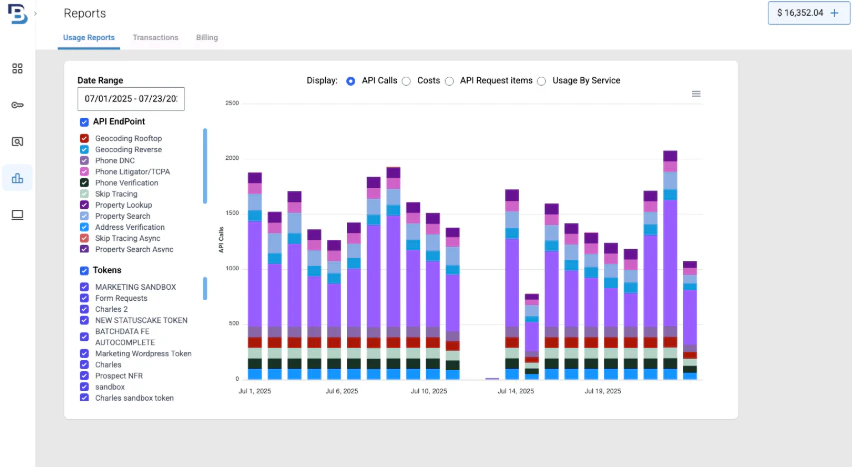Click the Reports page heading
The image size is (852, 467).
tap(85, 13)
